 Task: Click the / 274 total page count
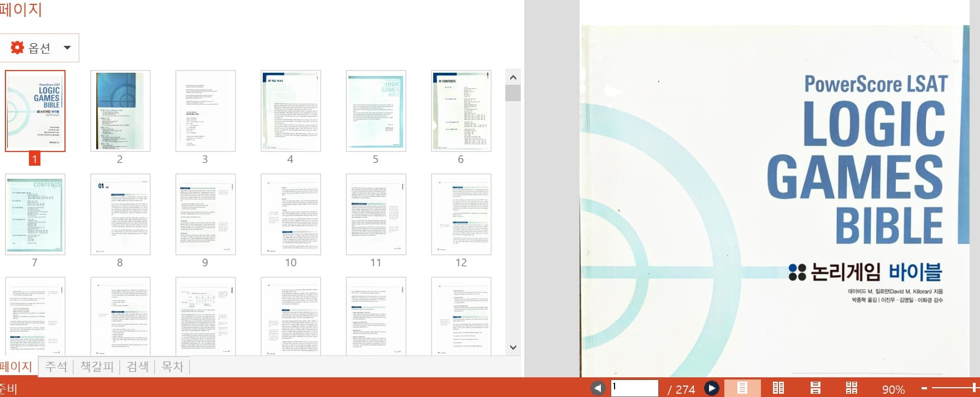point(681,389)
